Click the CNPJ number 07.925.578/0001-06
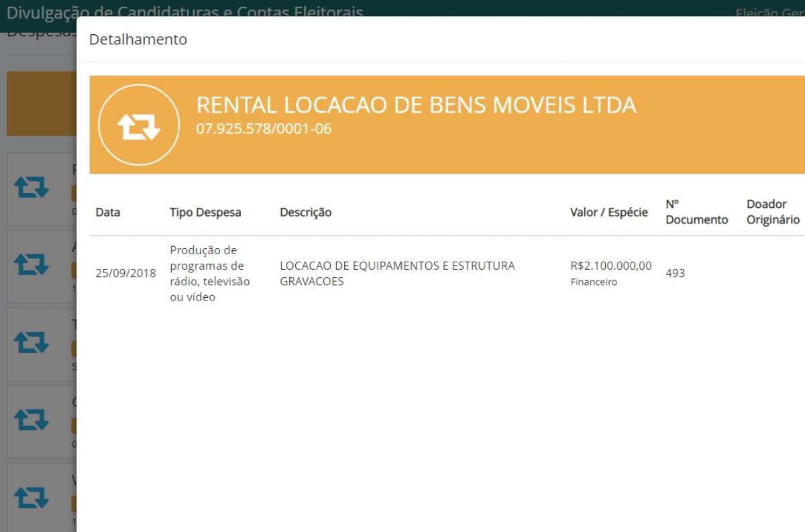Viewport: 805px width, 532px height. 264,129
